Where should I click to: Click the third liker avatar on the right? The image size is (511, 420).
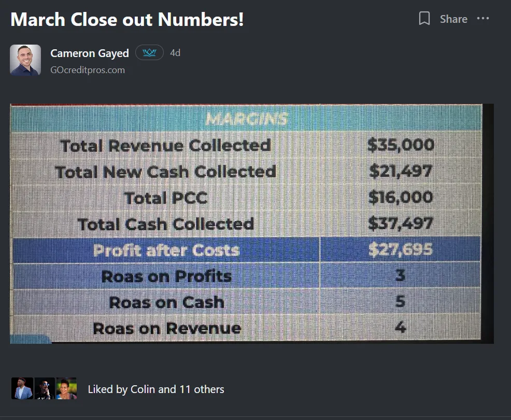coord(66,388)
